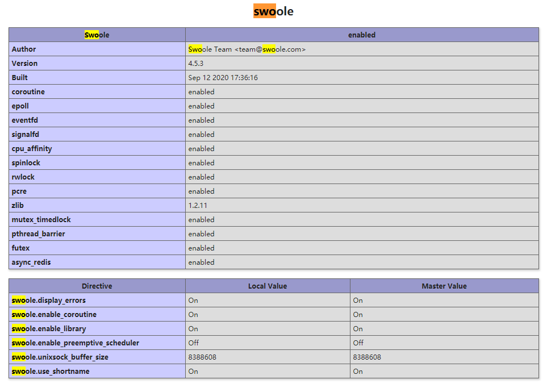Click the 'enabled' value beside async_redis
Viewport: 547px width, 392px height.
(x=201, y=262)
